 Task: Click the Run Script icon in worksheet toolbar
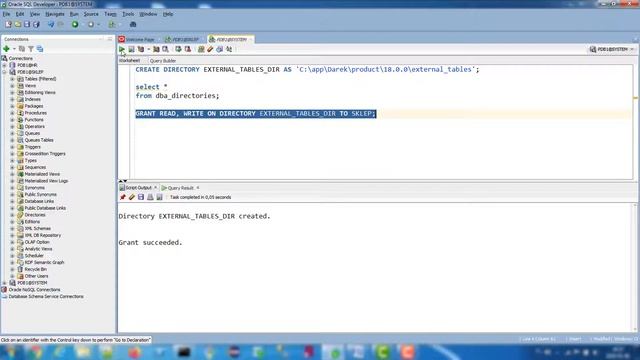coord(131,49)
